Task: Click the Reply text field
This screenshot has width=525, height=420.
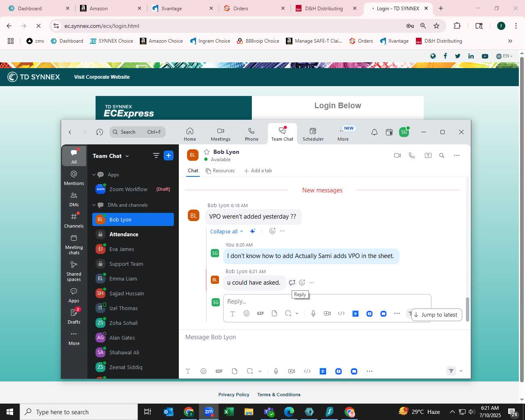Action: tap(327, 301)
